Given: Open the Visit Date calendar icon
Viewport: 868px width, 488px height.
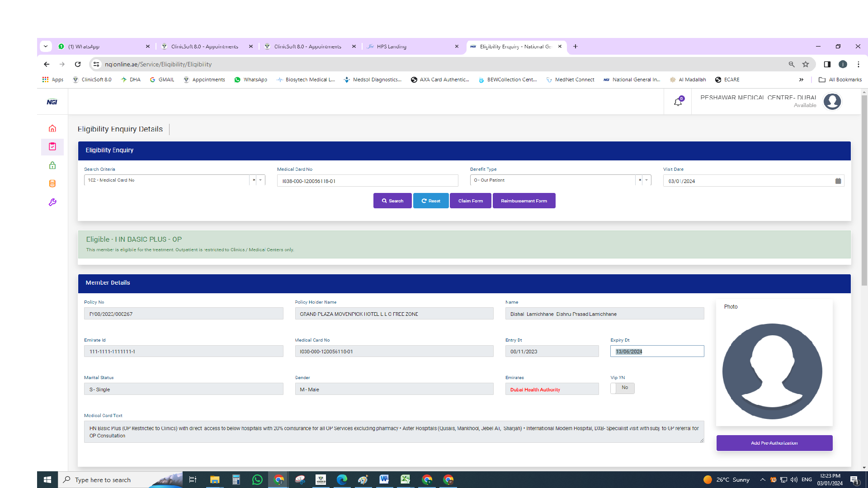Looking at the screenshot, I should point(838,181).
